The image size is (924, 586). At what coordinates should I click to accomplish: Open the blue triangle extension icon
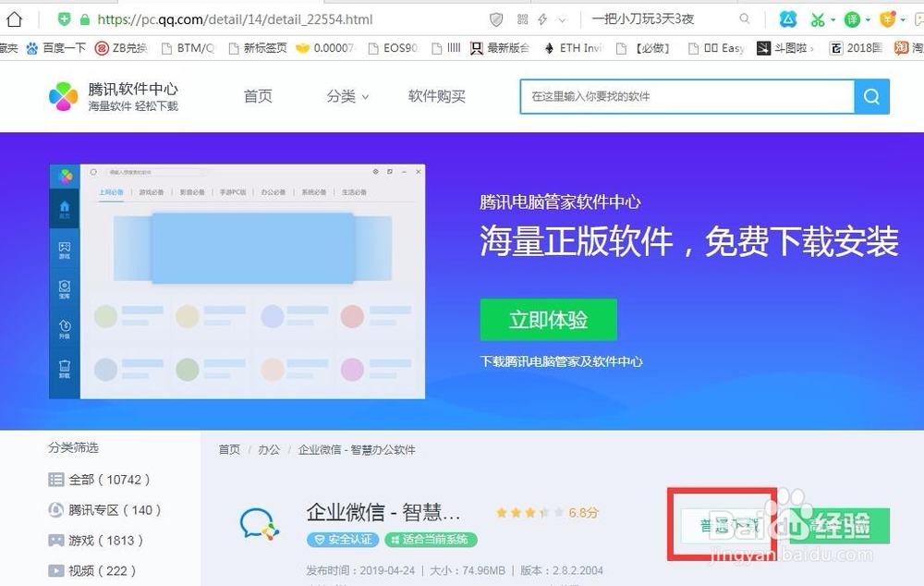tap(788, 19)
